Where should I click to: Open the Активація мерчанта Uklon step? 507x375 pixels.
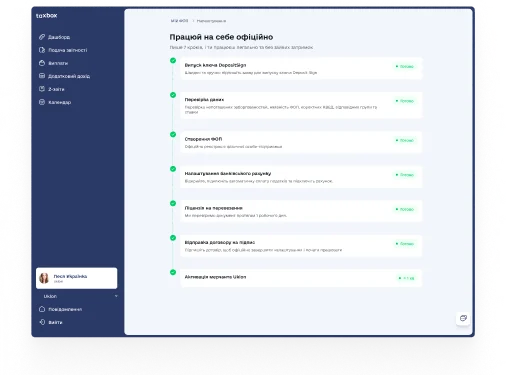pos(301,278)
